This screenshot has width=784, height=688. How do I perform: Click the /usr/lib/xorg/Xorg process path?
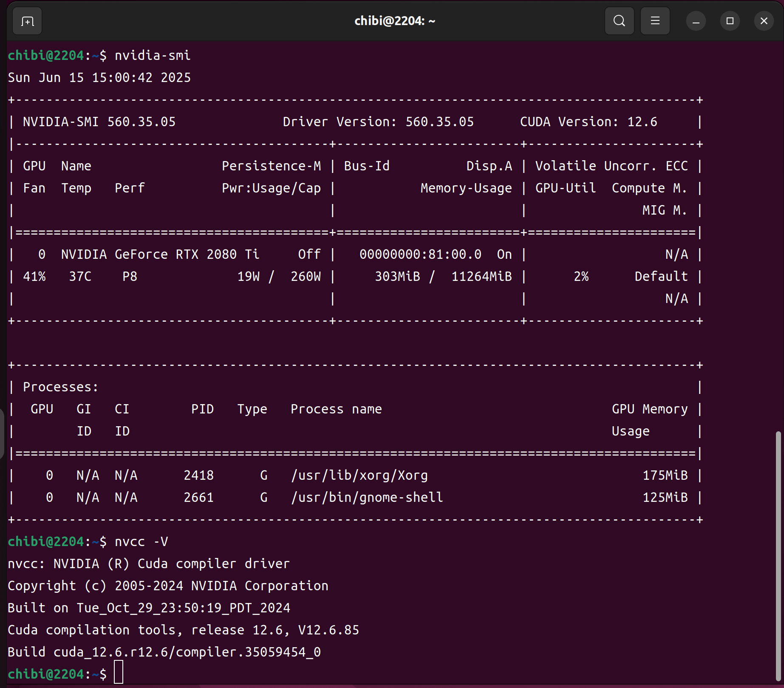pyautogui.click(x=359, y=476)
